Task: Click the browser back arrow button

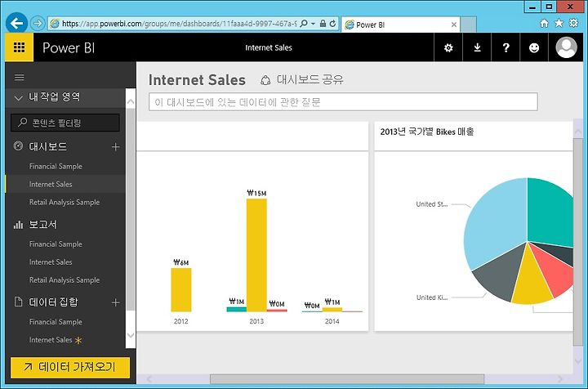Action: 16,23
